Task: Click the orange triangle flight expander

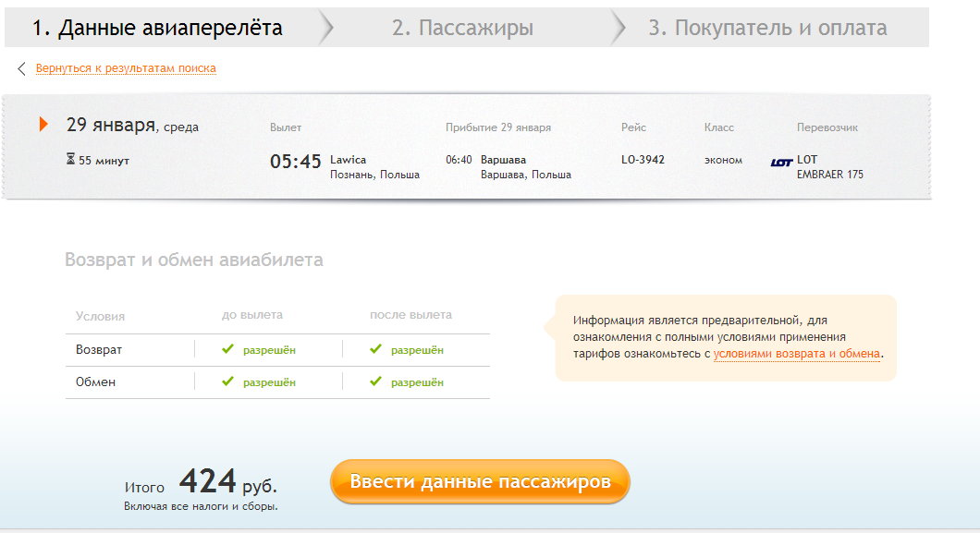Action: point(43,124)
